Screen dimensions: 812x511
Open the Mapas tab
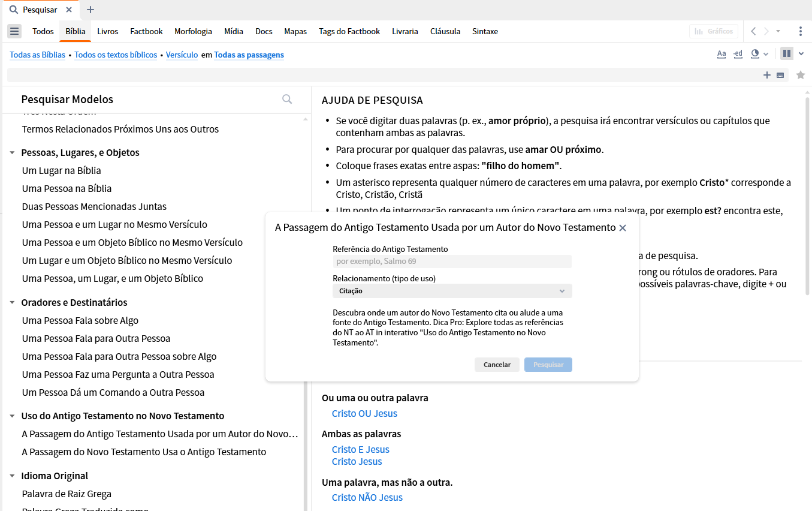click(295, 31)
